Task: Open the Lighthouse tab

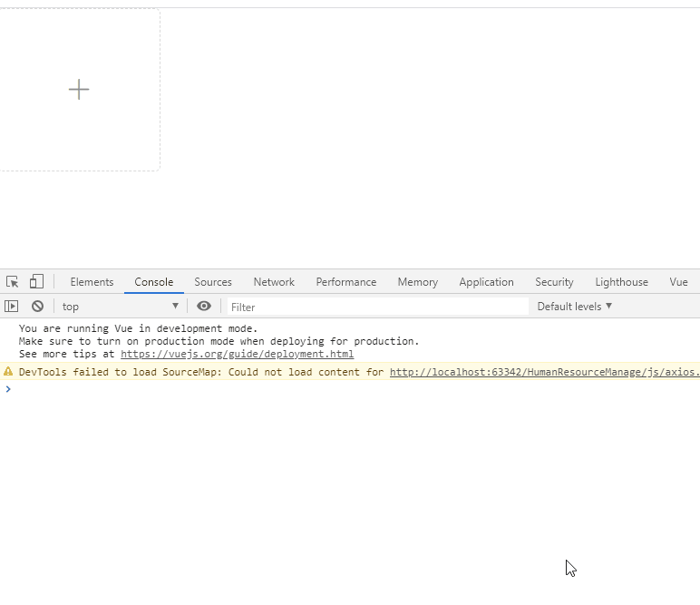Action: click(621, 282)
